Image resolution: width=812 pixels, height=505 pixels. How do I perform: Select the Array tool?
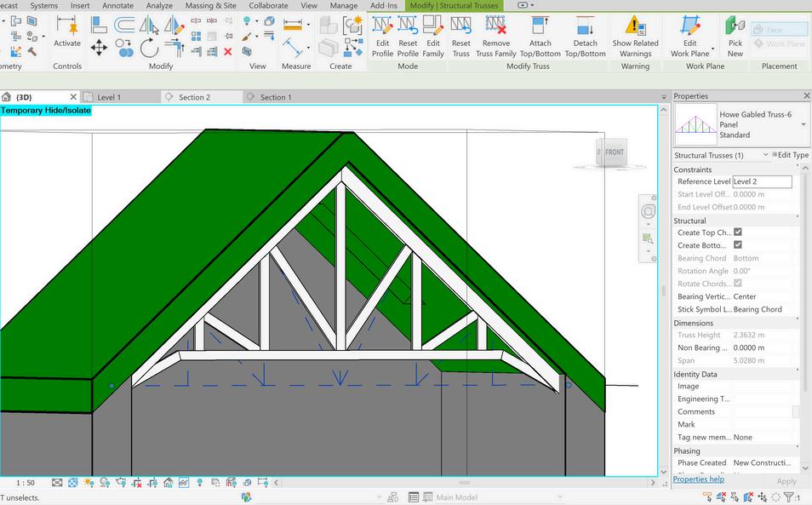click(x=197, y=37)
